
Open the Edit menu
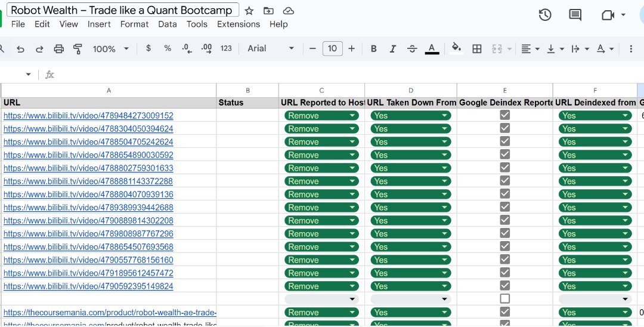pyautogui.click(x=42, y=24)
